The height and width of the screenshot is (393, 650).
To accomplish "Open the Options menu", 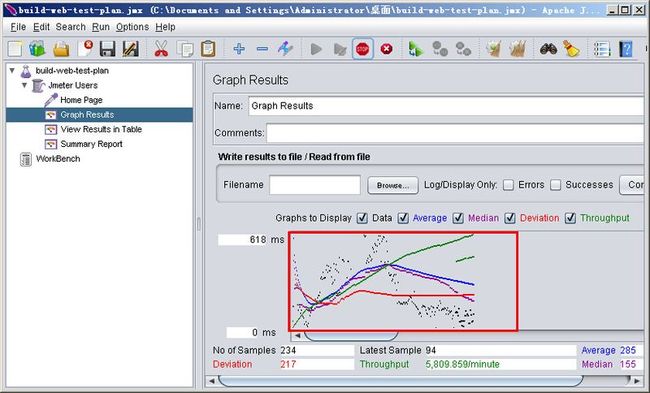I will (x=132, y=27).
